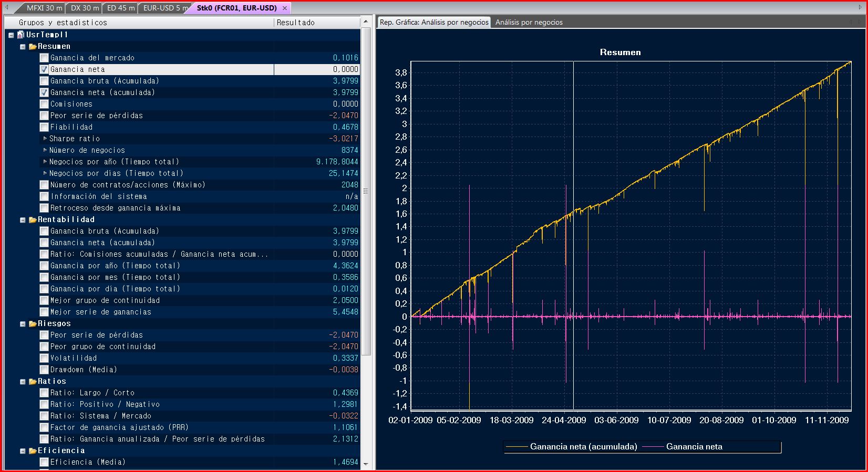868x472 pixels.
Task: Open the Análisis por negocios tab
Action: tap(529, 22)
